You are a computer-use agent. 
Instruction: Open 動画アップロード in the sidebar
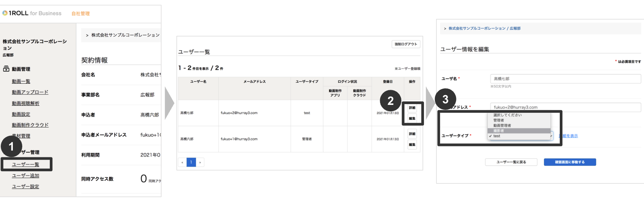[x=30, y=92]
